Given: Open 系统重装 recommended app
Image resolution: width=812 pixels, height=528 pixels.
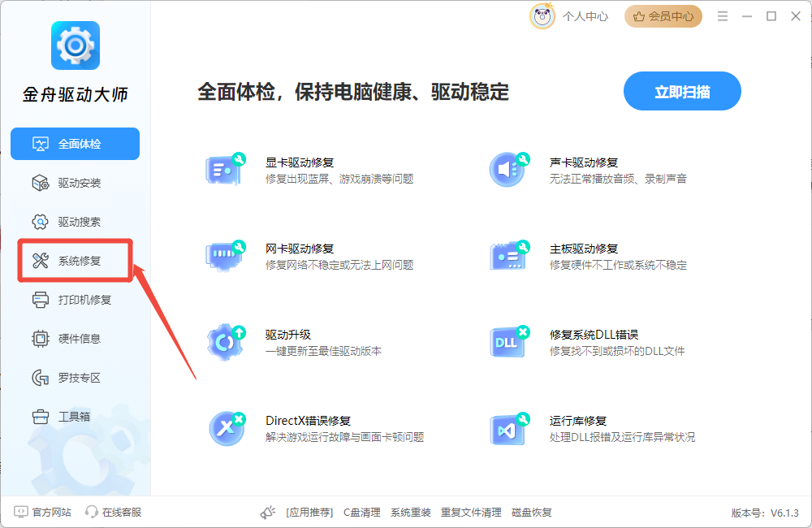Looking at the screenshot, I should point(411,513).
